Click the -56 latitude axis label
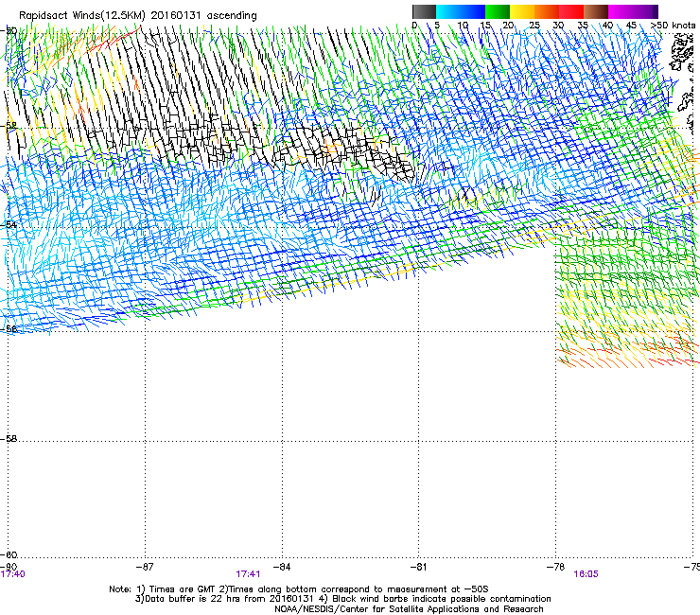 click(x=9, y=329)
